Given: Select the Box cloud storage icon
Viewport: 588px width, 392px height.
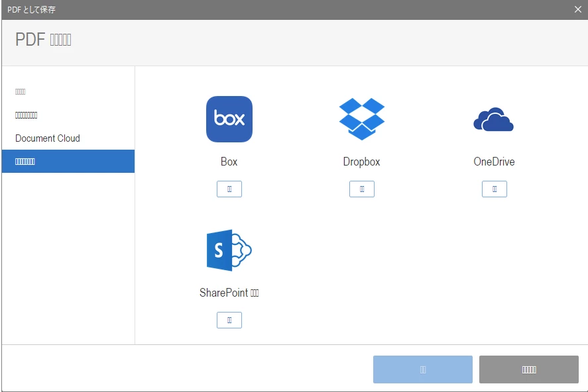Looking at the screenshot, I should coord(229,119).
